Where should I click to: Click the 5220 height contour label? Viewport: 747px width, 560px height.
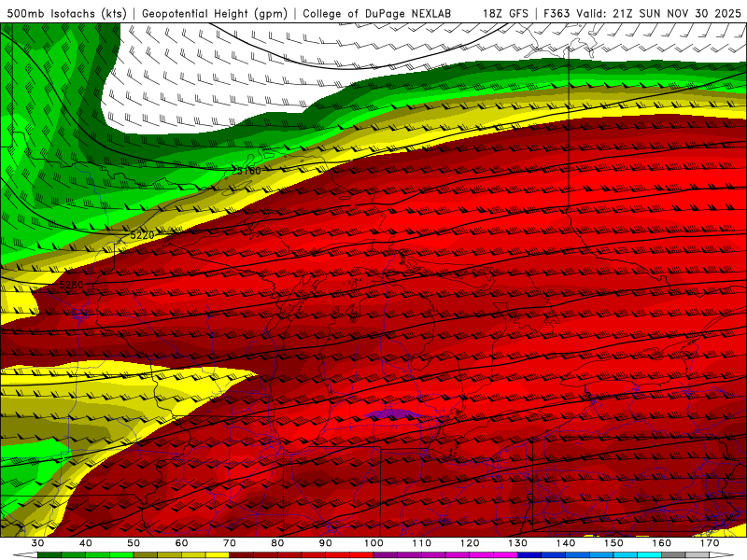click(x=143, y=235)
